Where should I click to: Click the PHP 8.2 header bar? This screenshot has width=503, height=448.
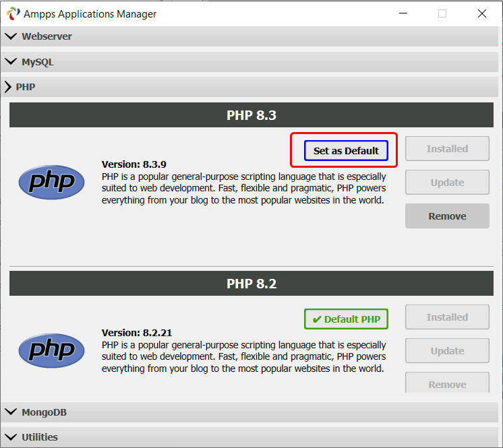tap(251, 284)
